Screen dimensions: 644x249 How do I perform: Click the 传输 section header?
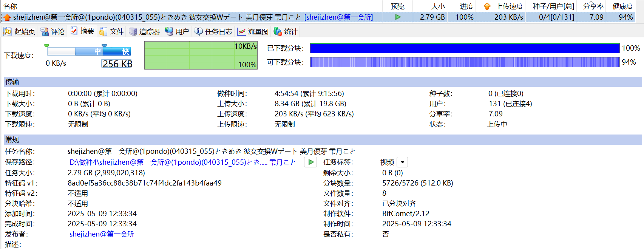coord(323,82)
